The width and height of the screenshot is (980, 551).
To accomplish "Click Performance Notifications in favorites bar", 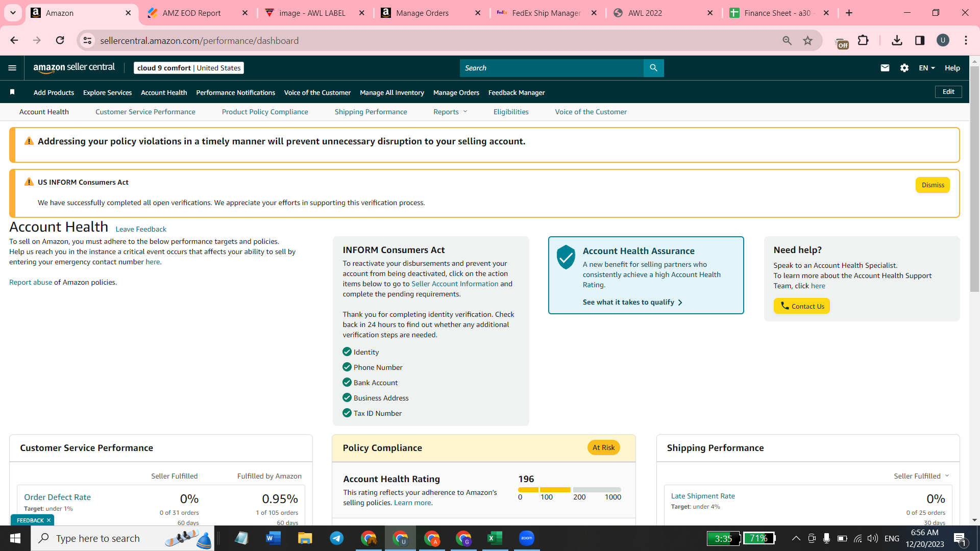I will pos(235,92).
